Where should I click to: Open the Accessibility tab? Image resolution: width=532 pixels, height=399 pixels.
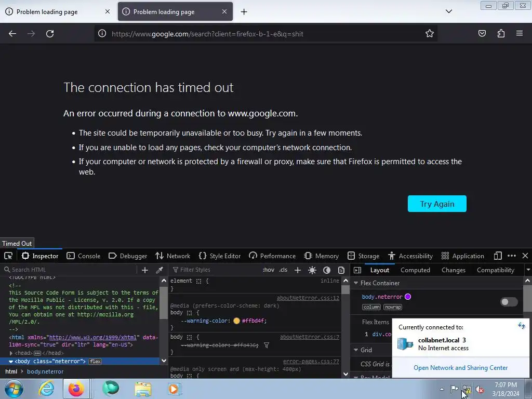(410, 256)
